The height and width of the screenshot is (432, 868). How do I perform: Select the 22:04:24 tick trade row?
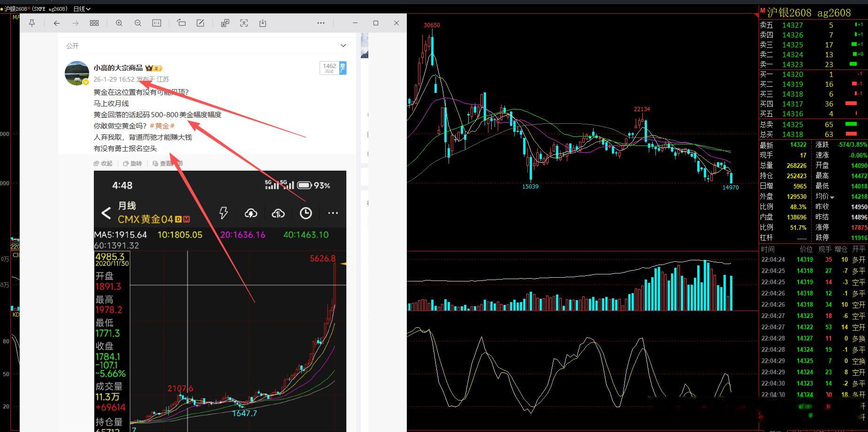(x=813, y=259)
